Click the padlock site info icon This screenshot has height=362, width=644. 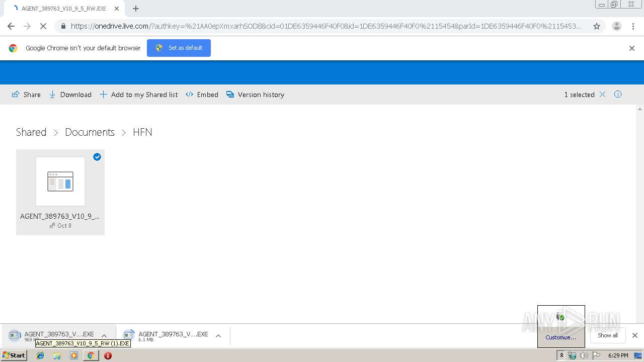[x=63, y=26]
